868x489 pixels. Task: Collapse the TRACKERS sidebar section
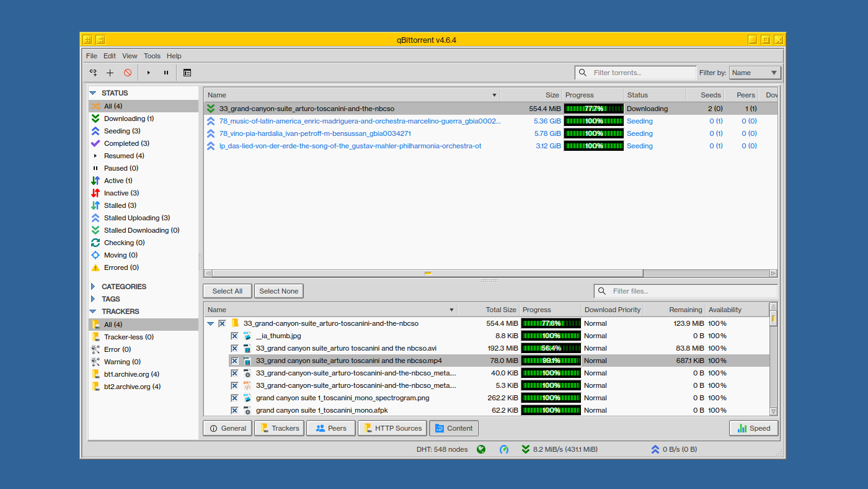[x=93, y=312]
